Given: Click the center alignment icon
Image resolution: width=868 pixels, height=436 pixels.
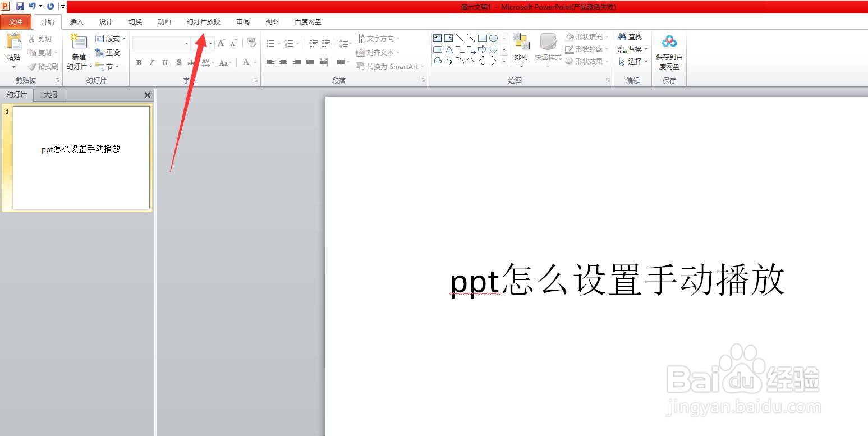Looking at the screenshot, I should click(x=283, y=63).
